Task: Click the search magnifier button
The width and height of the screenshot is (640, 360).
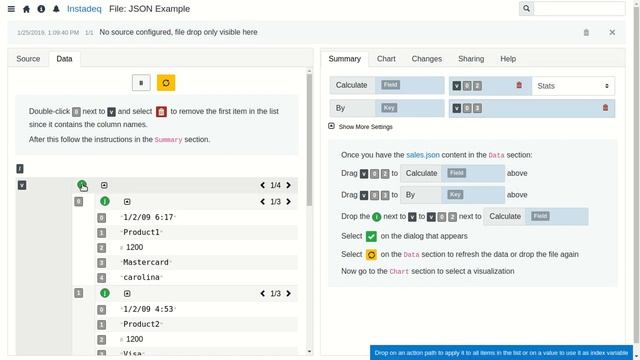Action: pyautogui.click(x=527, y=8)
